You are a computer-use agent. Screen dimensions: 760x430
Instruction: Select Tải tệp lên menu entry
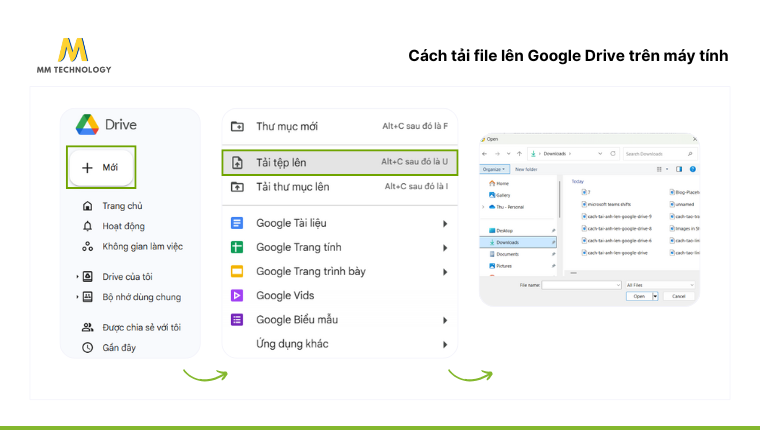click(340, 162)
